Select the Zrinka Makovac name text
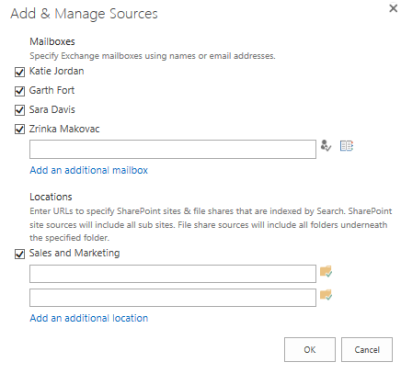401x385 pixels. click(64, 129)
